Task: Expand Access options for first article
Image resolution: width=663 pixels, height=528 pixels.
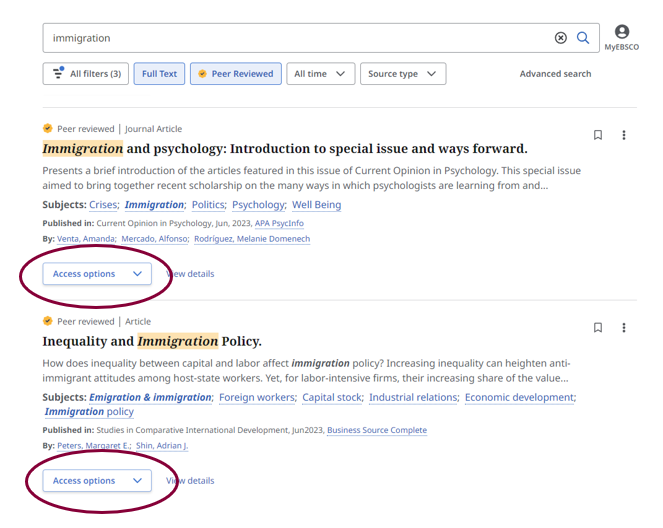Action: tap(97, 274)
